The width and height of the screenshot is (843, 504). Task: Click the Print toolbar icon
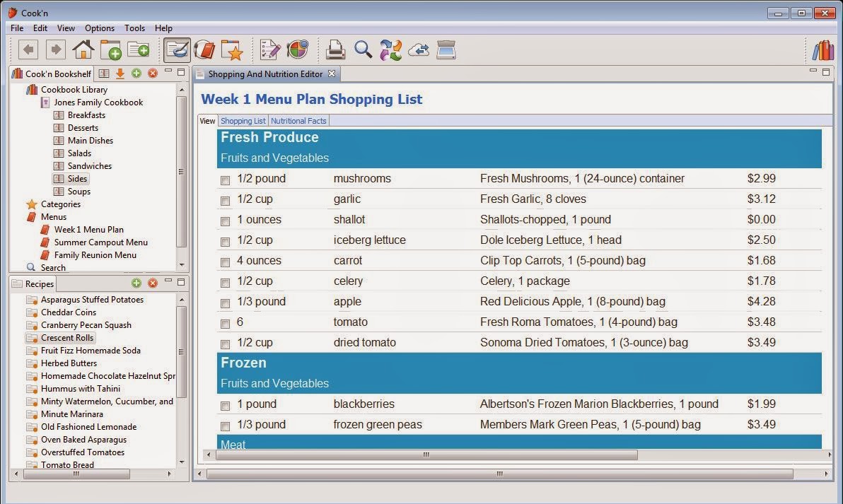(x=335, y=50)
